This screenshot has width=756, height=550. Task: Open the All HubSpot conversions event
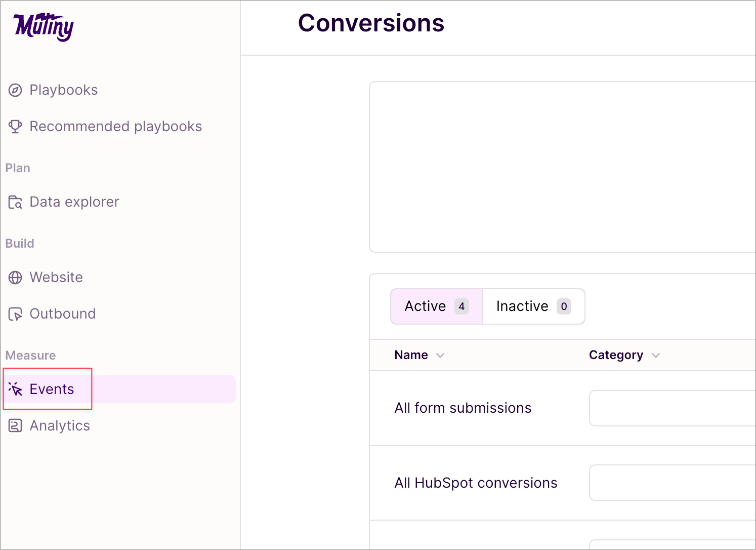476,483
